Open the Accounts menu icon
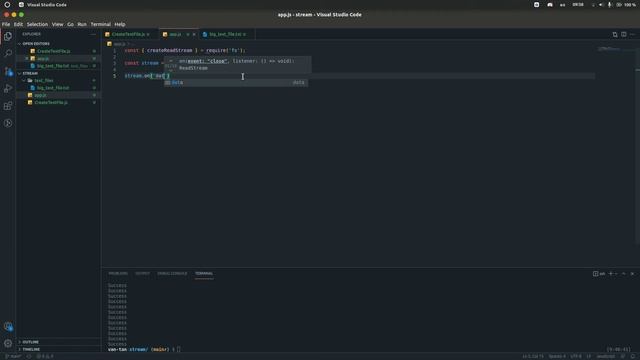This screenshot has width=640, height=360. click(x=8, y=327)
